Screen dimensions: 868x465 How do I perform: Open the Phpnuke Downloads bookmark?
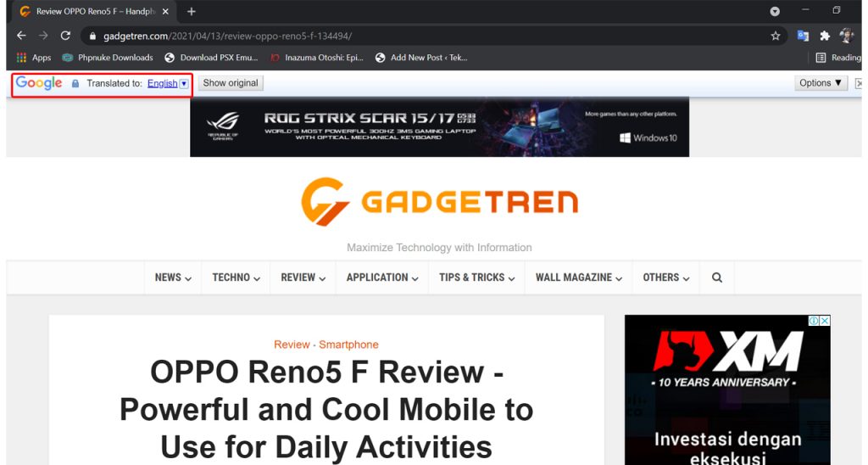[108, 58]
